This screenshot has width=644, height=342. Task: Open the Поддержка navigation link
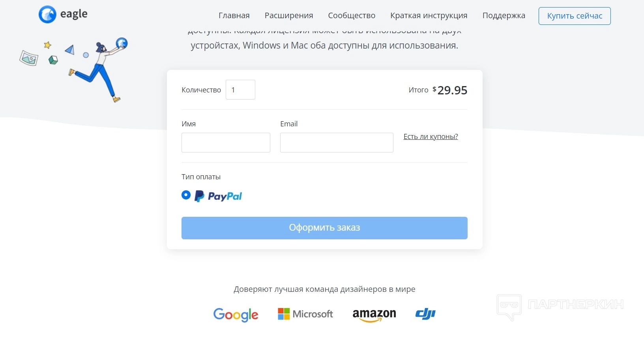(504, 16)
